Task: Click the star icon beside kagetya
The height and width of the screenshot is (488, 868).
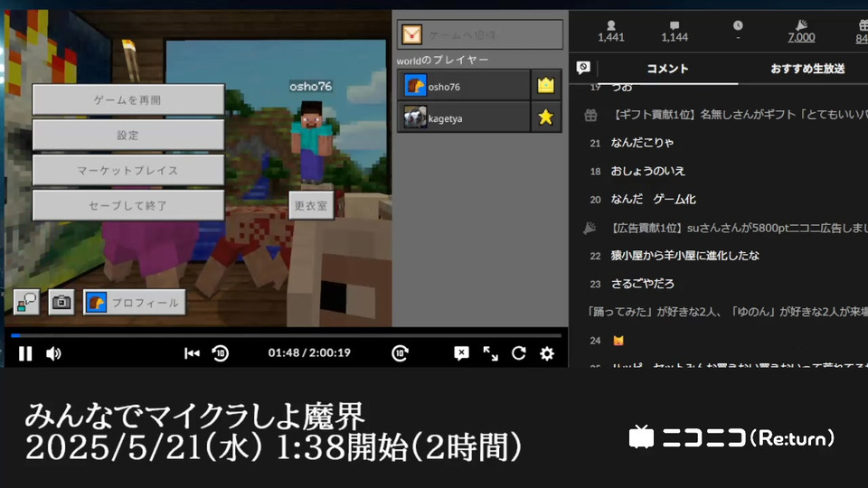Action: (546, 117)
